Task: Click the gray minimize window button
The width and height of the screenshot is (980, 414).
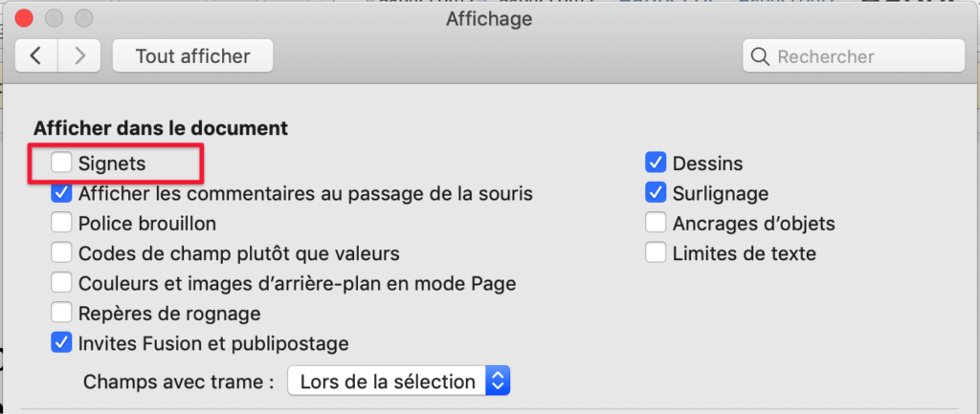Action: click(x=54, y=18)
